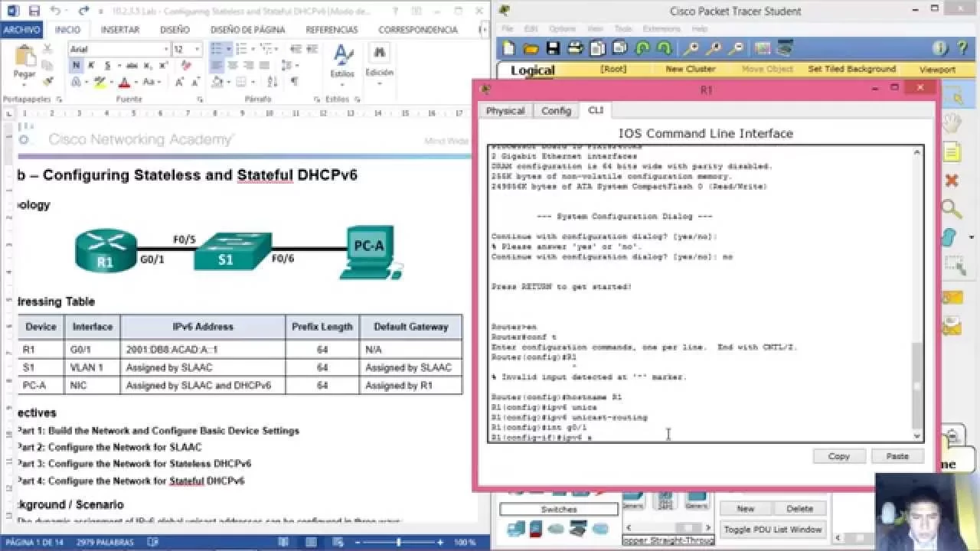The image size is (980, 551).
Task: Apply red font color
Action: coord(124,82)
